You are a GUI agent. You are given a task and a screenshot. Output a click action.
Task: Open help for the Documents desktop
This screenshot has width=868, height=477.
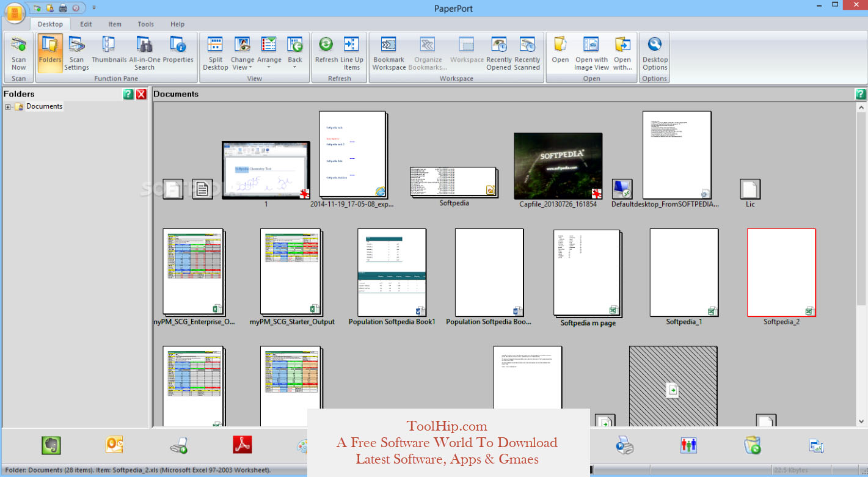(860, 94)
